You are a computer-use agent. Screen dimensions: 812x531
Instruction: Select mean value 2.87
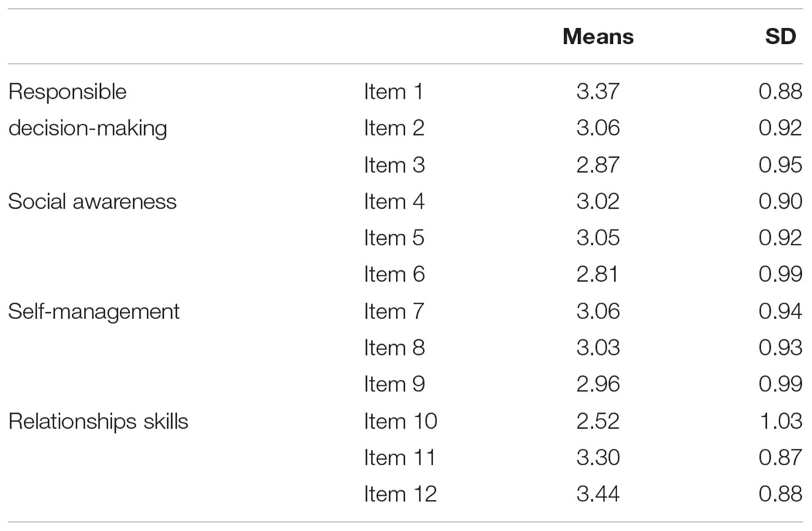(597, 165)
